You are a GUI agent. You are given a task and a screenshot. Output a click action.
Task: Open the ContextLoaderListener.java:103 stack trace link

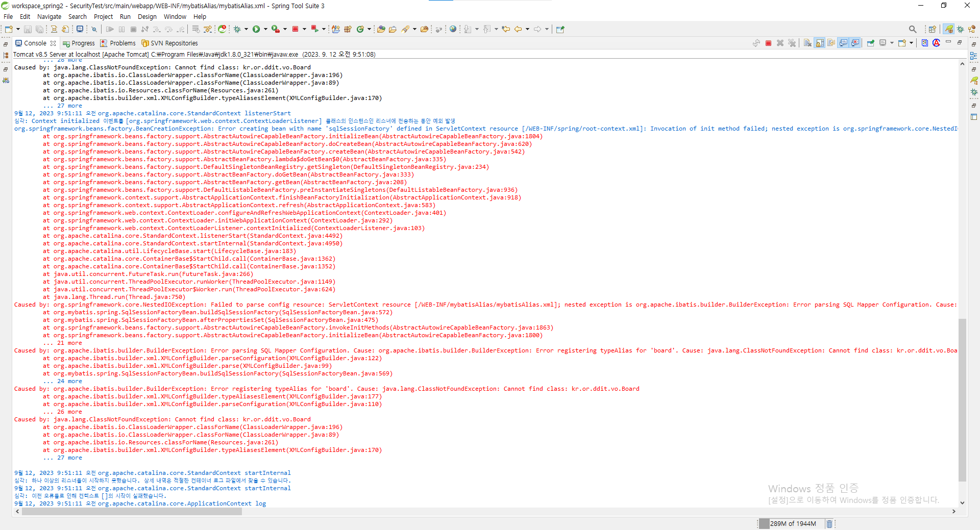tap(368, 228)
